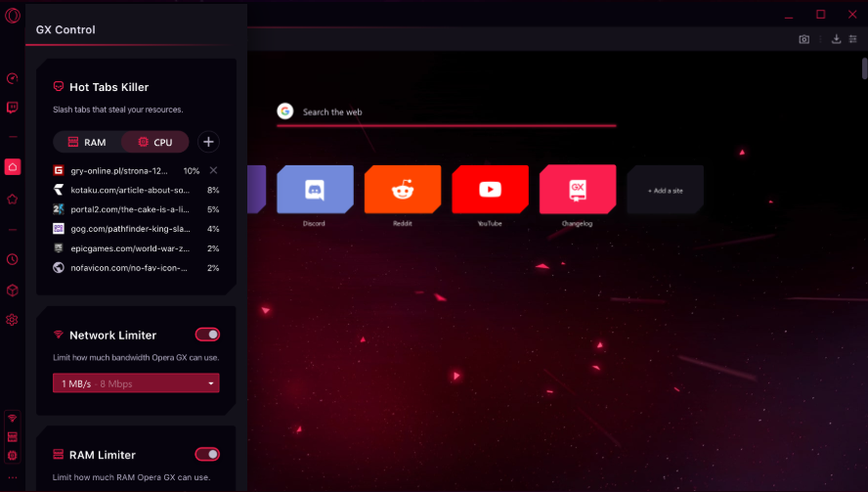Open bookmarks star icon in sidebar
This screenshot has height=492, width=868.
pyautogui.click(x=12, y=200)
